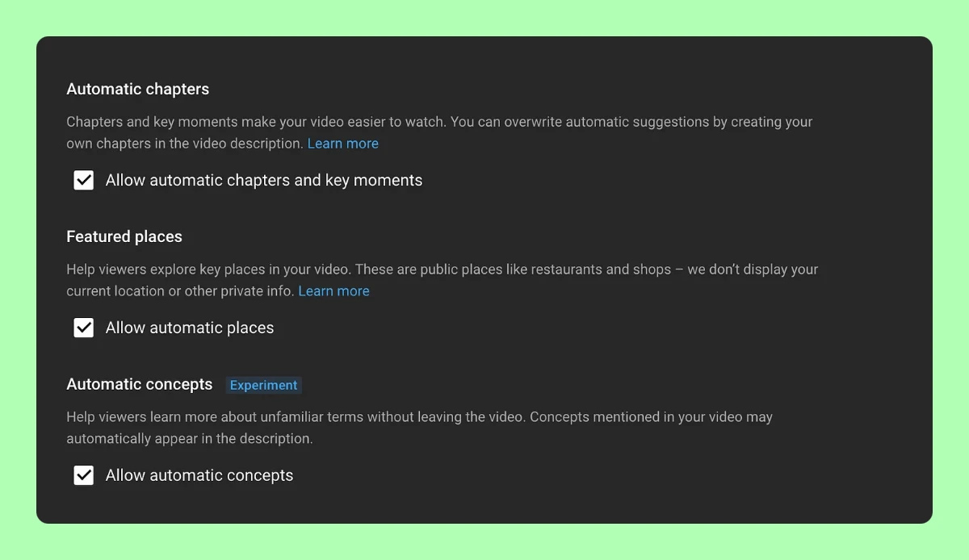Click the text "own chapters in the video description"
This screenshot has width=969, height=560.
coord(184,144)
